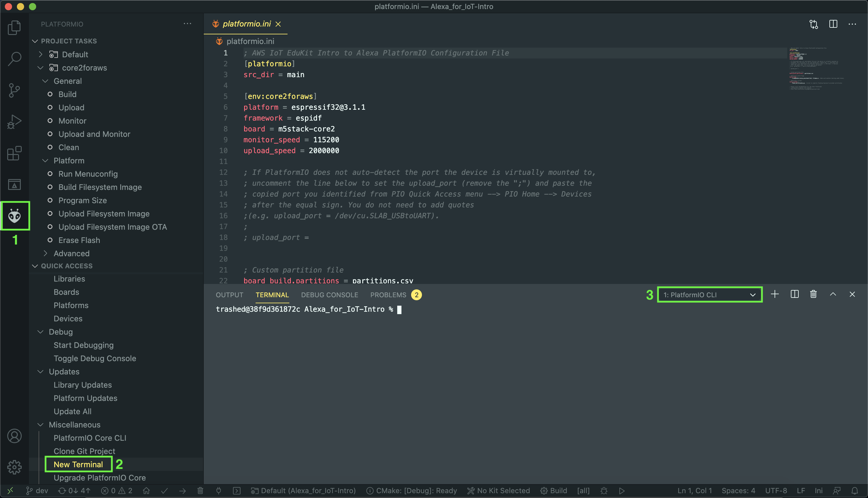Open the Accounts menu icon

[x=14, y=436]
